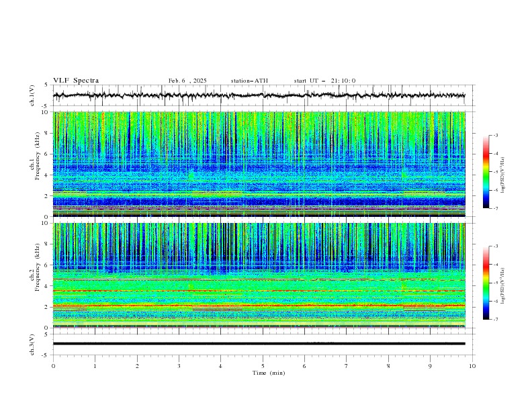The image size is (532, 411).
Task: Click time axis tick label '8'
Action: 388,366
